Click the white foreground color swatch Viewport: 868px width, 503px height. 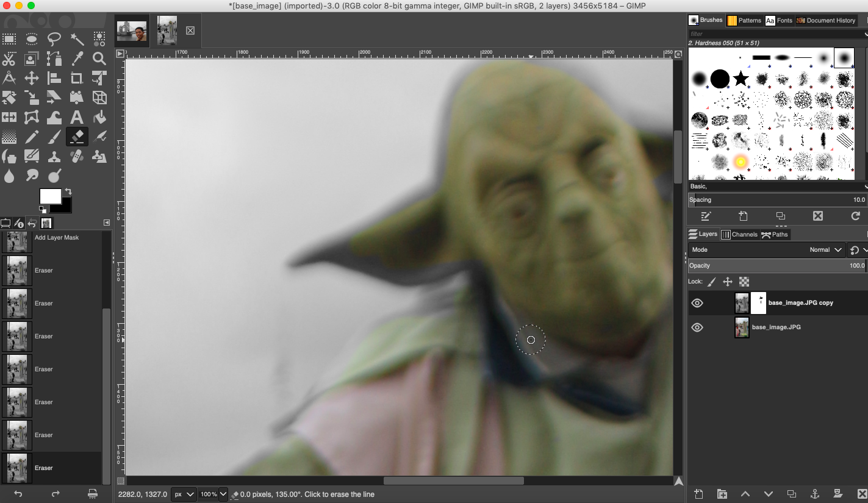(49, 195)
